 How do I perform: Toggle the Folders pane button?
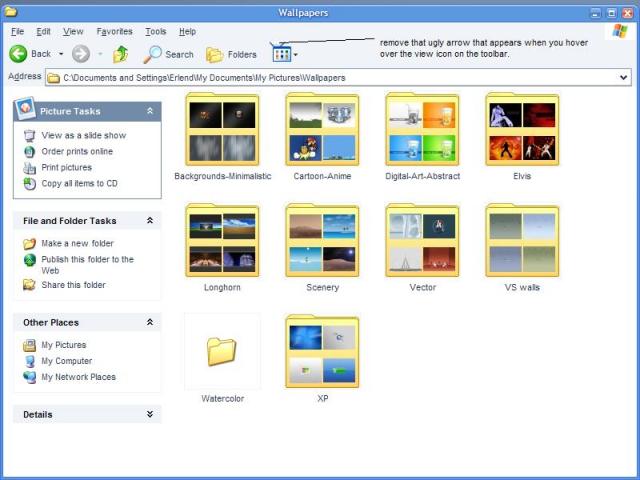231,55
